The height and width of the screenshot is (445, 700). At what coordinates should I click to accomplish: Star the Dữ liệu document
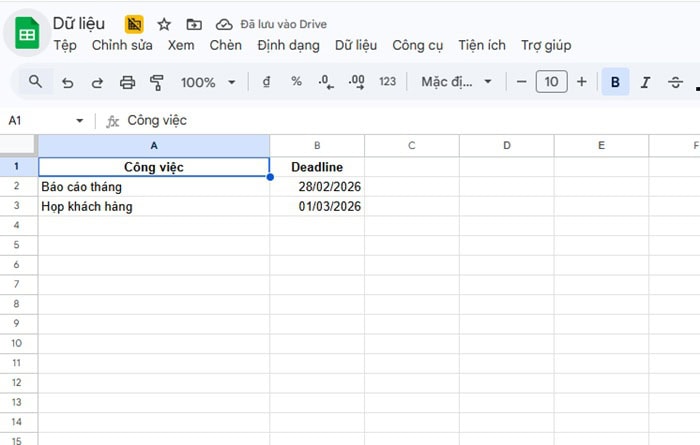164,24
